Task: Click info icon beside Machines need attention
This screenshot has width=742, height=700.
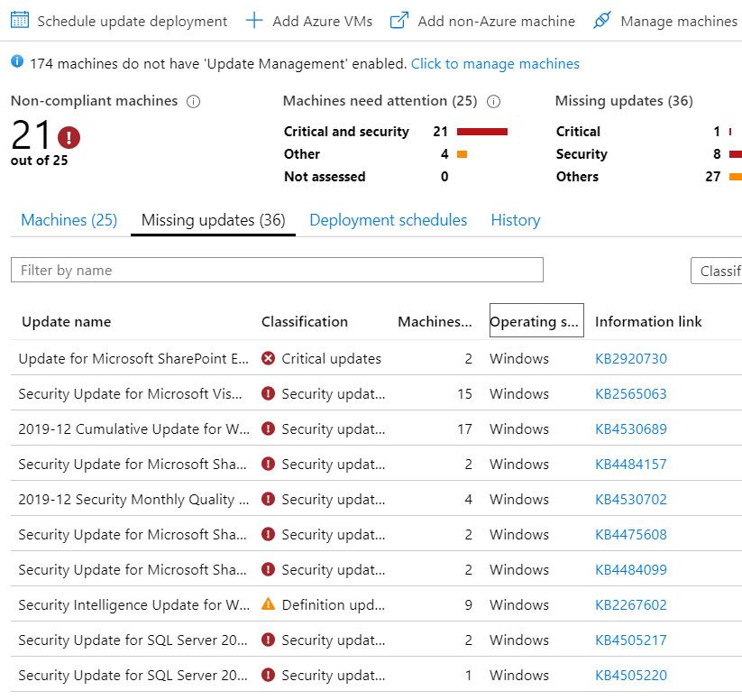Action: [x=493, y=102]
